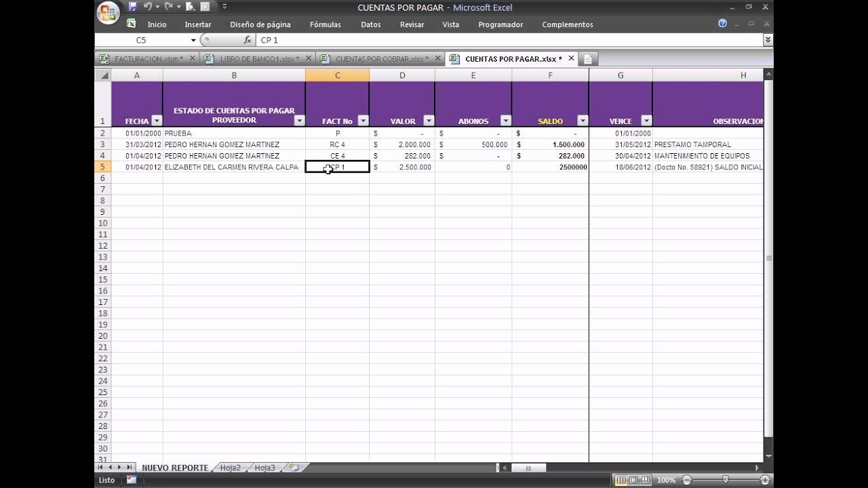Click the Select All corner of the grid
868x488 pixels.
point(103,75)
